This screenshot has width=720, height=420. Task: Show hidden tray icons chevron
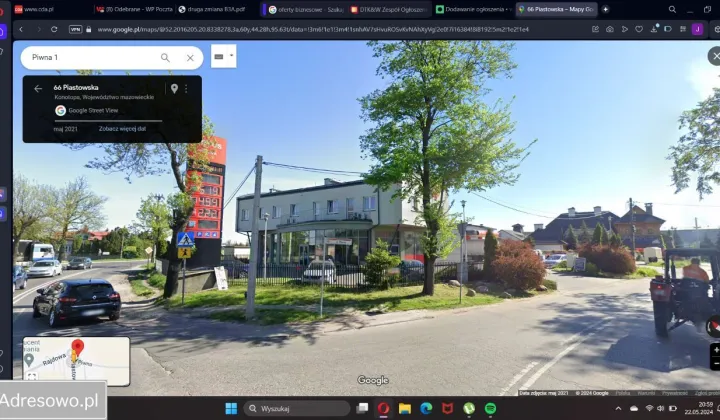[619, 409]
